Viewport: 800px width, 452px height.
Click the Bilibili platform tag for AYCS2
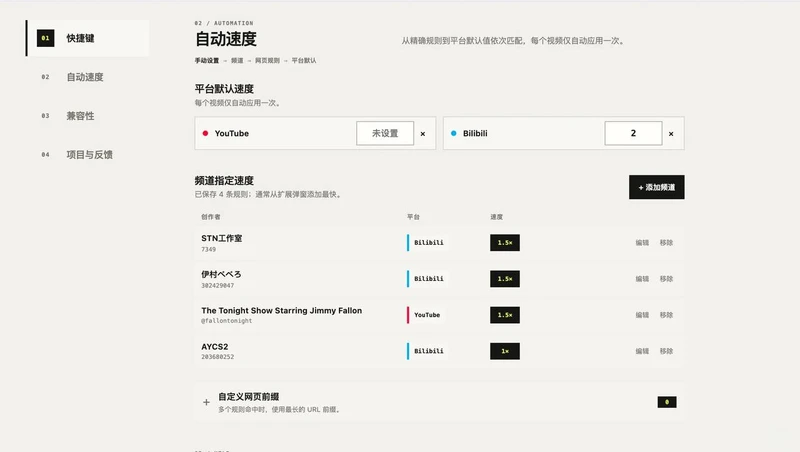point(428,351)
